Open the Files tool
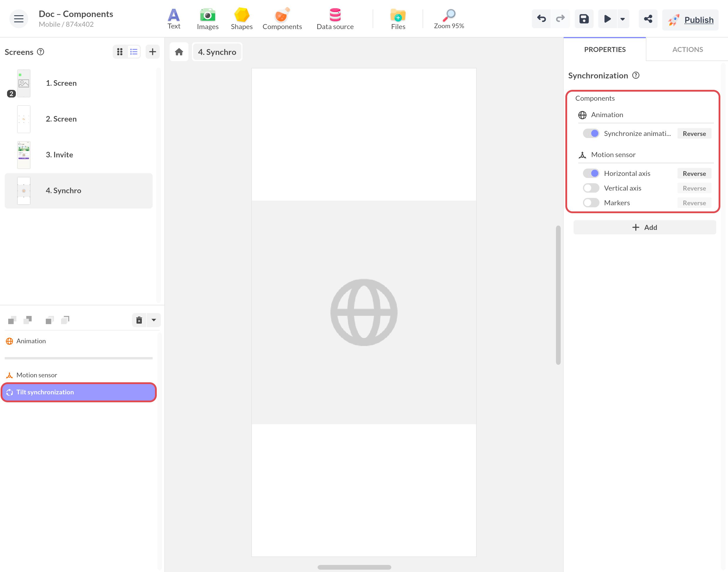The height and width of the screenshot is (572, 728). [398, 19]
